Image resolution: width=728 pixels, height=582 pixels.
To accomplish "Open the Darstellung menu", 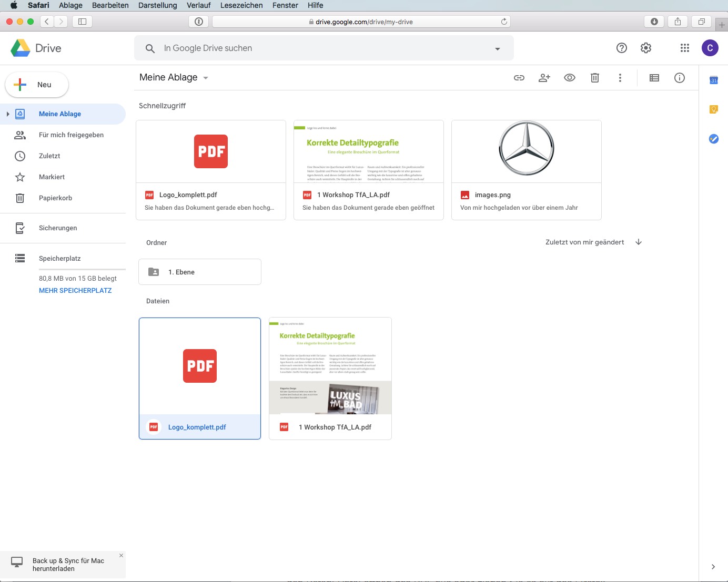I will click(158, 5).
